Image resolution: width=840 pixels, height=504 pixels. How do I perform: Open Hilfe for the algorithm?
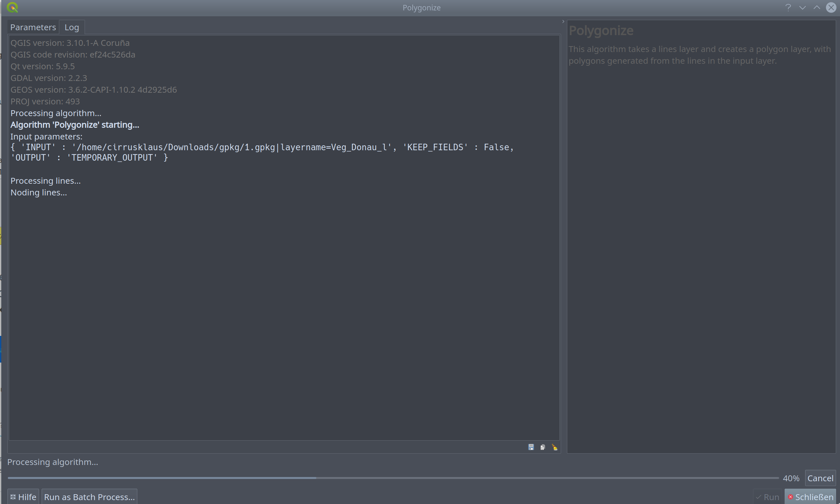point(23,497)
